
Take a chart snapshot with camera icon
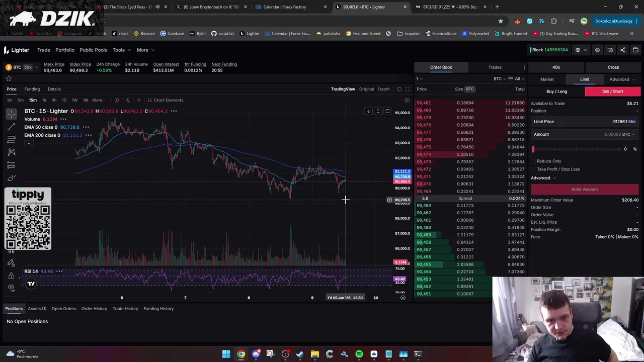[407, 100]
